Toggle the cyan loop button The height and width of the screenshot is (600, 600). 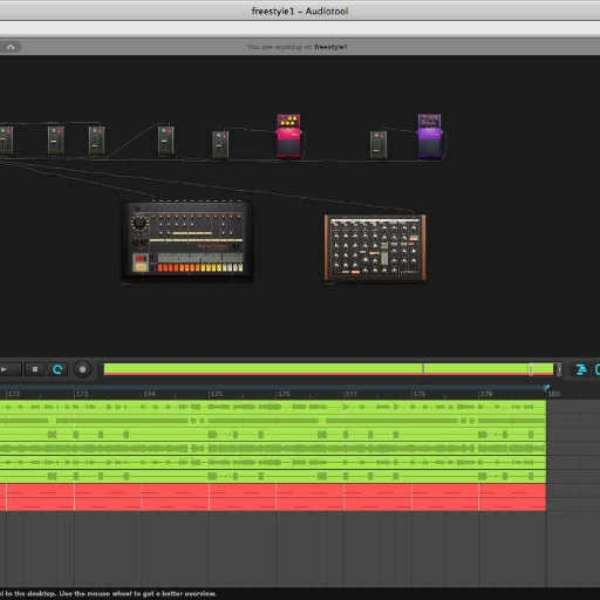58,370
